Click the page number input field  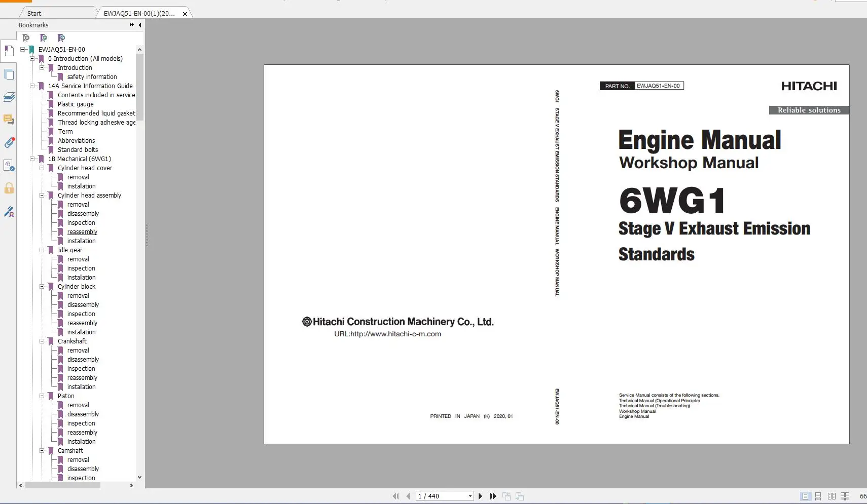tap(442, 496)
